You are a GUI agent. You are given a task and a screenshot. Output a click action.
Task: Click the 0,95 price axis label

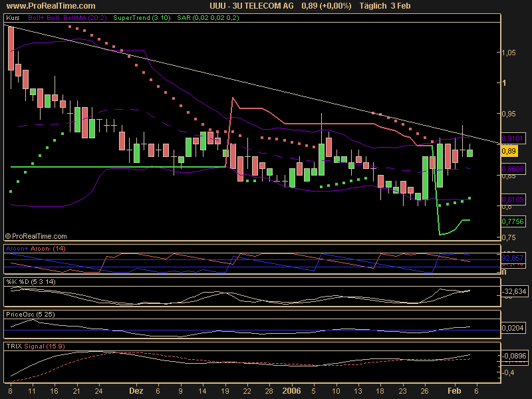point(509,114)
